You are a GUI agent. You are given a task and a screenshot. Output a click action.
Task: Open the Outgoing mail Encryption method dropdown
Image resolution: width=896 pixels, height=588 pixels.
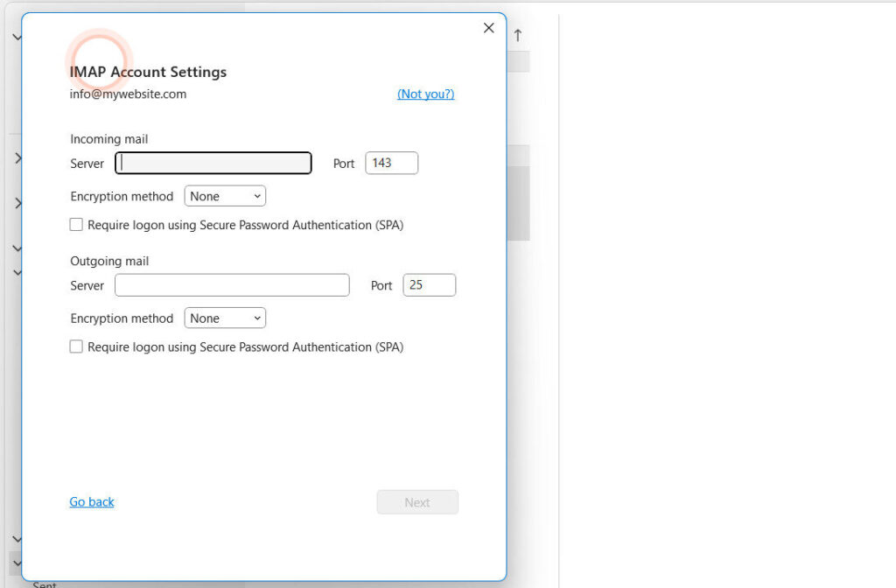(x=225, y=318)
